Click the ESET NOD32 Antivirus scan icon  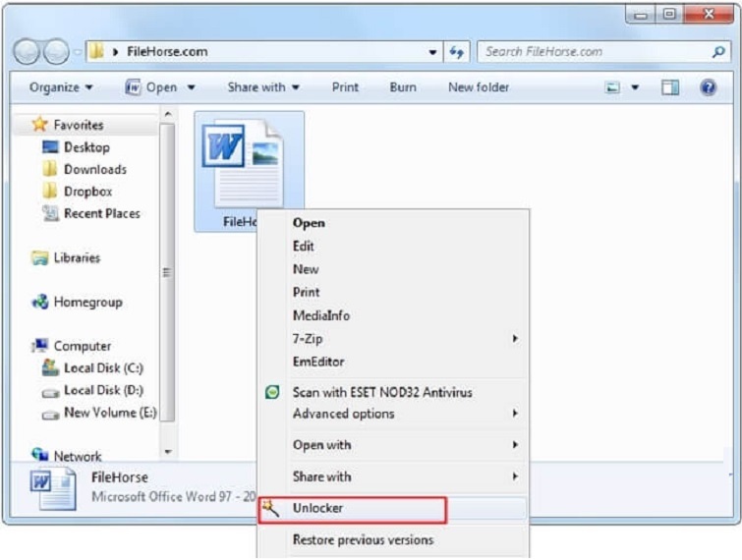pos(272,392)
